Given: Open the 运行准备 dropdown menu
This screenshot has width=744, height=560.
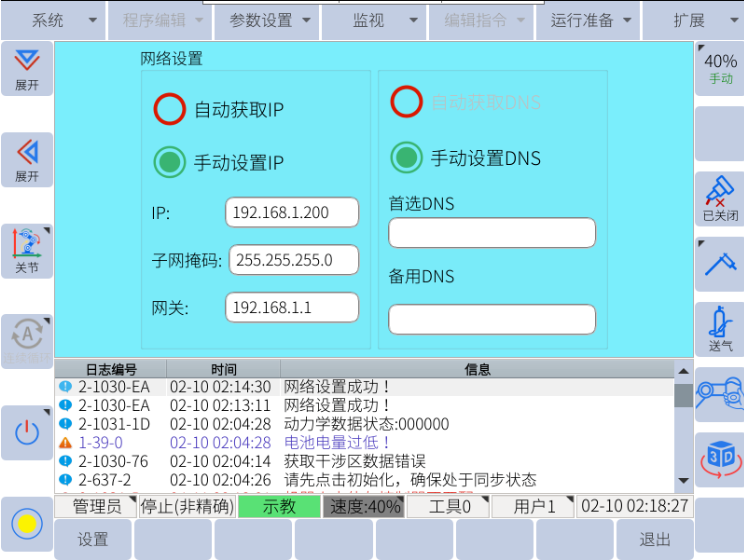Looking at the screenshot, I should pyautogui.click(x=592, y=20).
